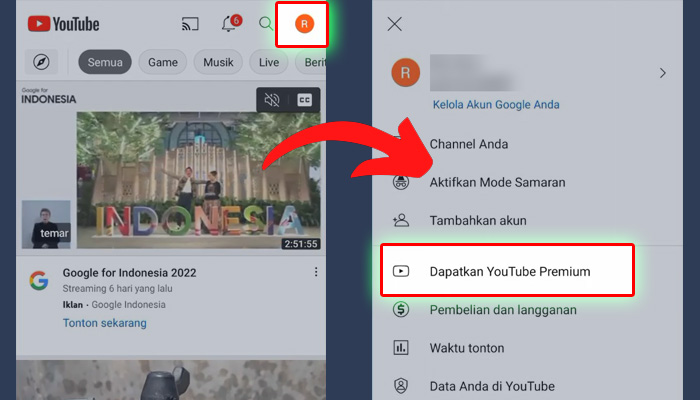Select the Semua filter chip

pyautogui.click(x=105, y=62)
